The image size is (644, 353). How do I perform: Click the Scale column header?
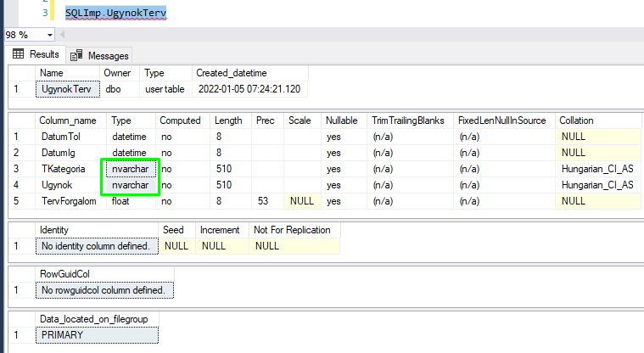point(302,120)
